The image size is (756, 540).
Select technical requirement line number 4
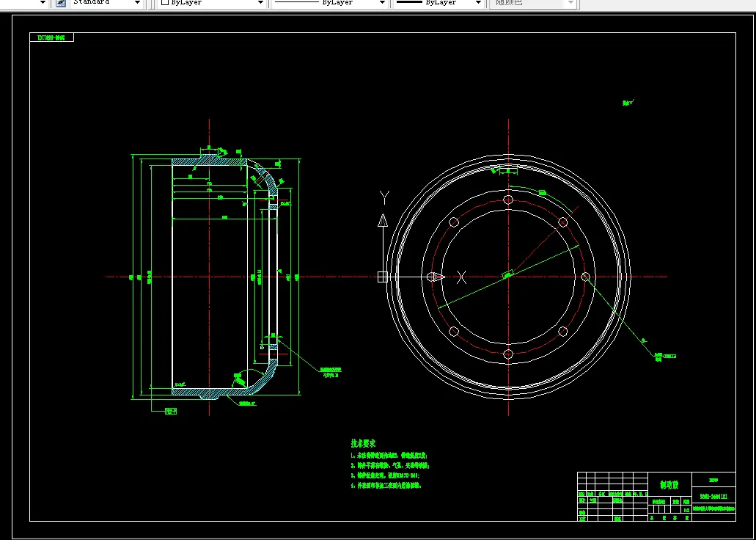tap(386, 486)
